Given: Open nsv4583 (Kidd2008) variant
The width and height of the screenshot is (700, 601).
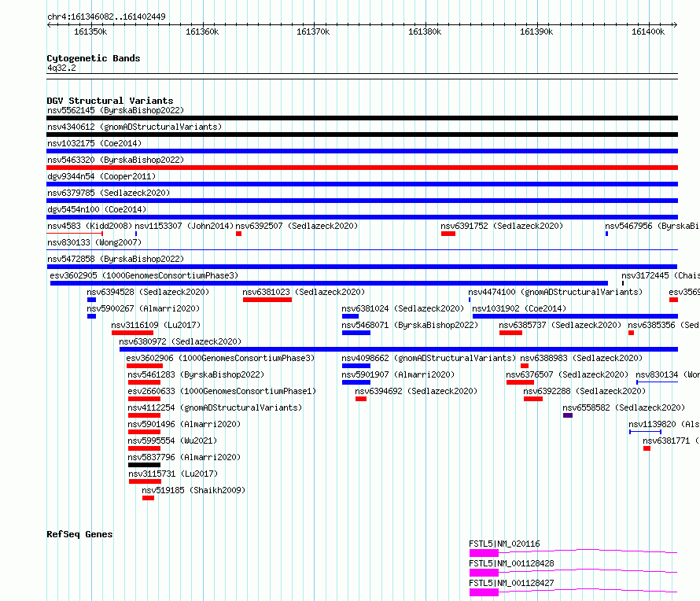Looking at the screenshot, I should tap(90, 226).
